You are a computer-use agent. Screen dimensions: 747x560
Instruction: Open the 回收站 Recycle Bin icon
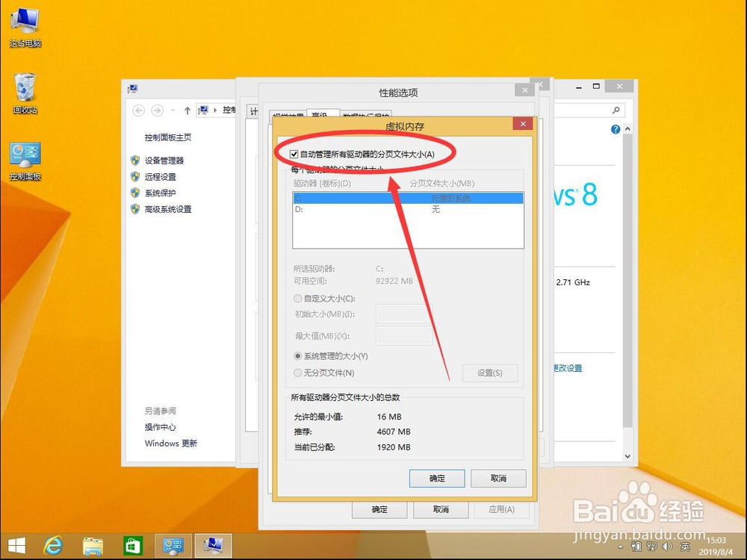click(x=24, y=86)
